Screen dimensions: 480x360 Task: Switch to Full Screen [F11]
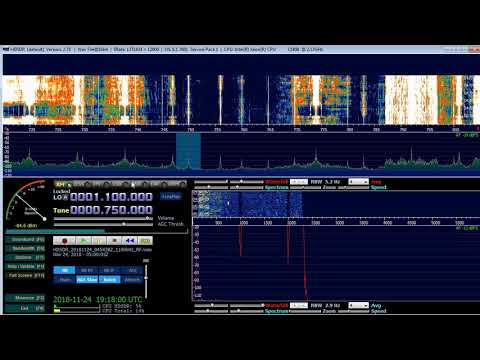[25, 276]
